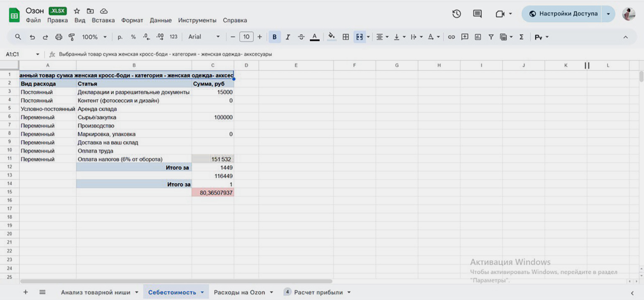This screenshot has width=644, height=300.
Task: Click the borders icon
Action: coord(345,37)
